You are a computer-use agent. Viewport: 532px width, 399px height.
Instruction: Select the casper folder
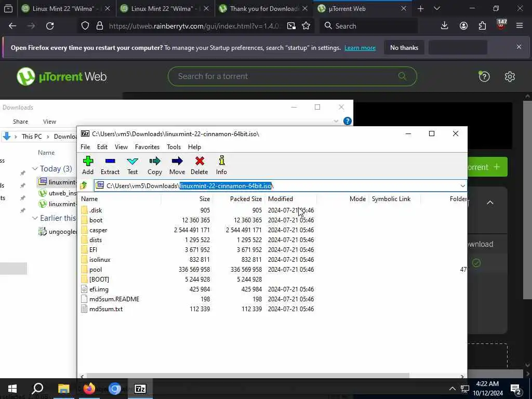[x=95, y=230]
